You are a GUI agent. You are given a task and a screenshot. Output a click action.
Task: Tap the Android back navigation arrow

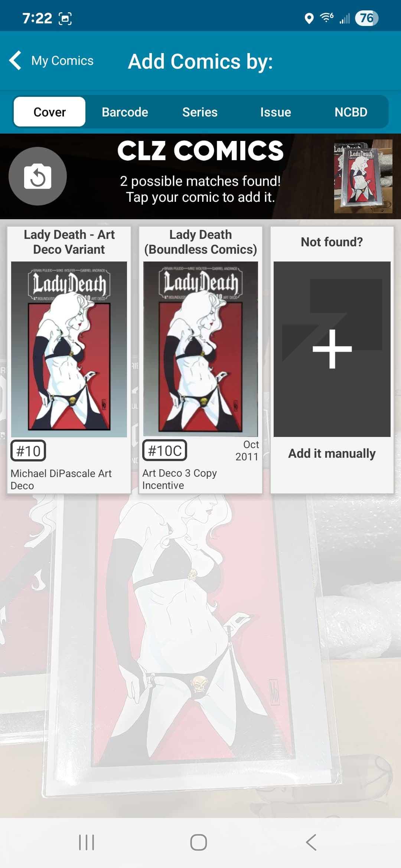tap(311, 842)
